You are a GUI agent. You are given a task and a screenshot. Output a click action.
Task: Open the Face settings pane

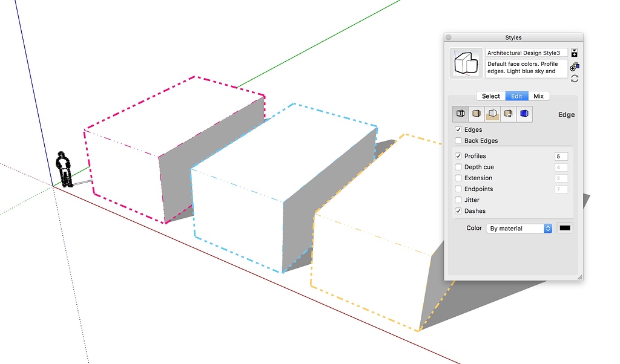point(477,114)
